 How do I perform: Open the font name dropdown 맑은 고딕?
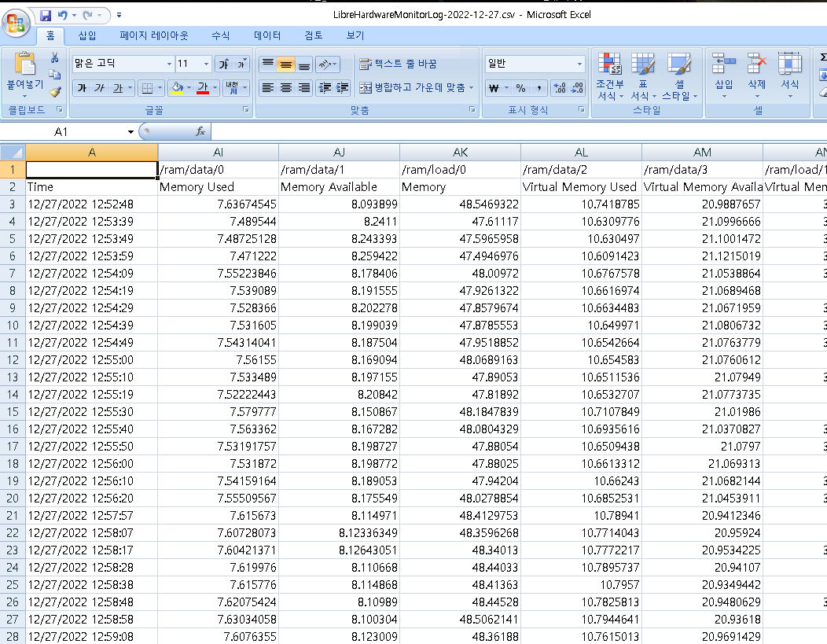tap(169, 64)
